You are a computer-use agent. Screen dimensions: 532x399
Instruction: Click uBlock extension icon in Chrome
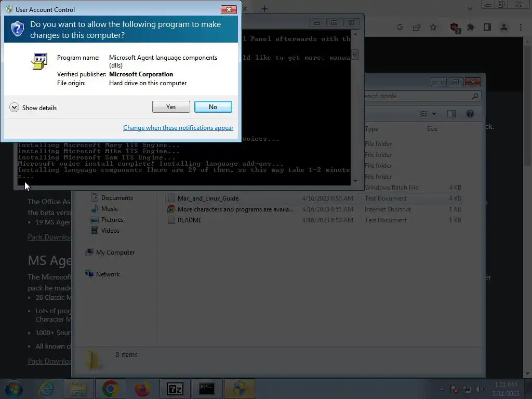454,28
